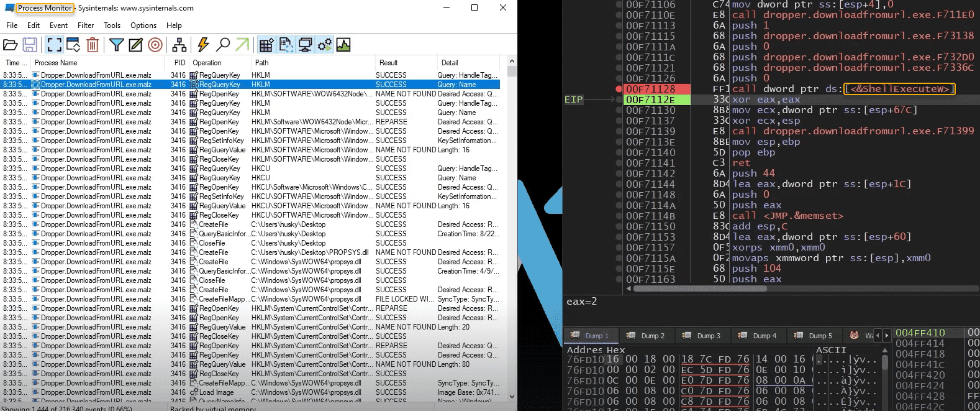Select the Include Process From Window target

tap(155, 45)
